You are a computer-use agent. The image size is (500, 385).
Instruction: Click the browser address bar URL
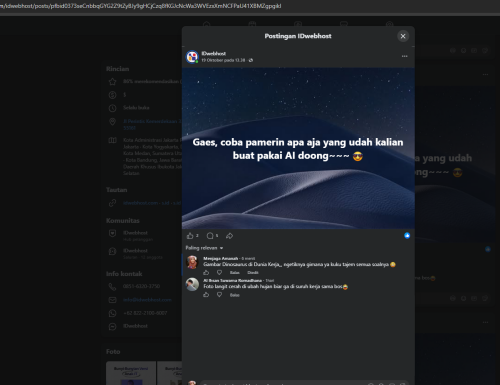[141, 6]
